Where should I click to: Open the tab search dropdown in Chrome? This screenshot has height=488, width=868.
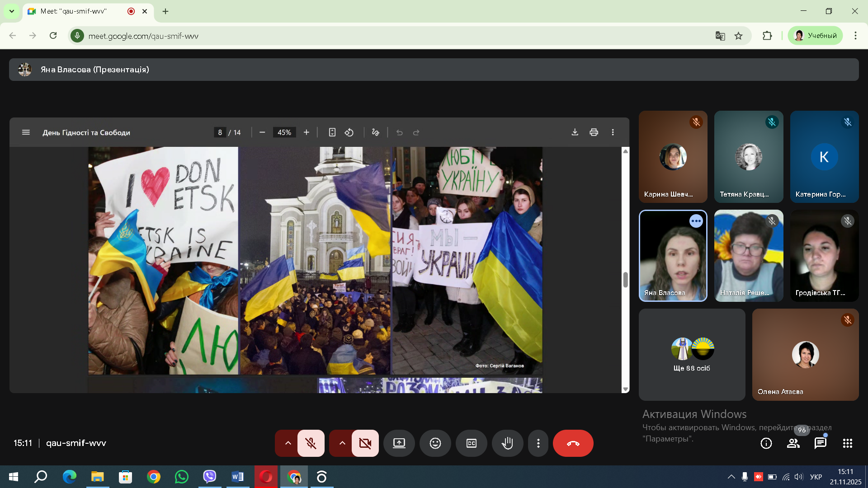point(12,11)
